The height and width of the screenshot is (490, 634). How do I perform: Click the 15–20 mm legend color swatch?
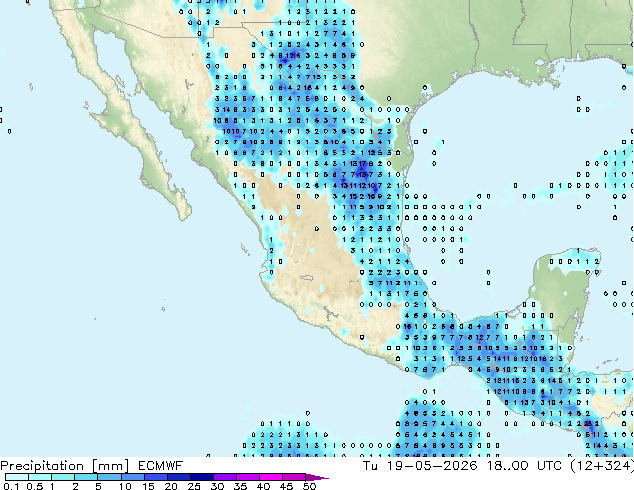(155, 477)
